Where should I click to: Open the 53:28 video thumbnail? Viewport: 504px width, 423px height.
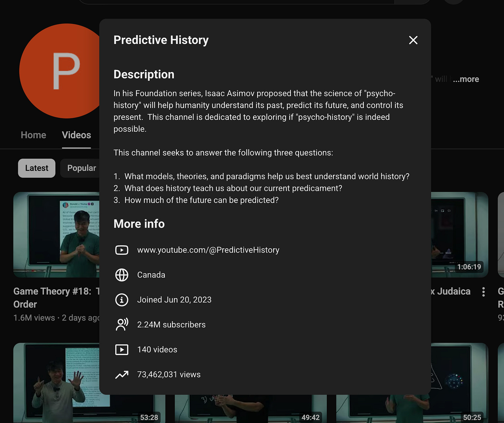pos(56,383)
